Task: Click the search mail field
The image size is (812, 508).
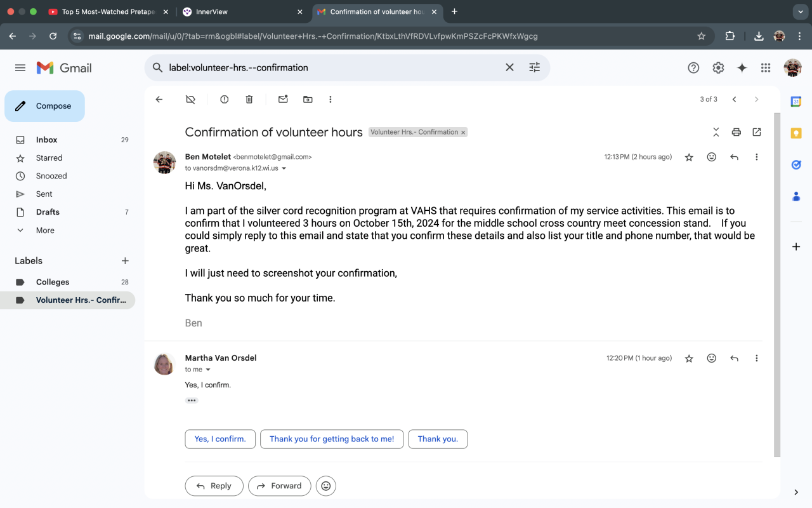Action: [x=330, y=68]
